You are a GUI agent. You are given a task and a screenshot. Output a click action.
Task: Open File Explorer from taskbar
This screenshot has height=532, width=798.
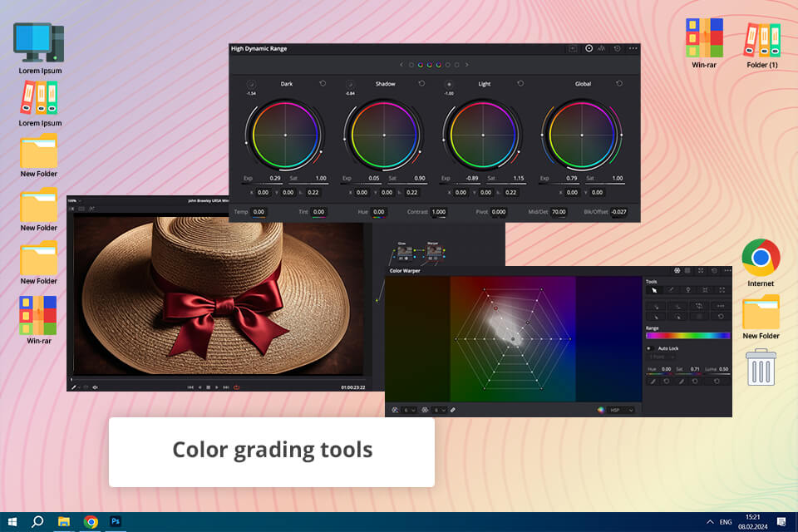pos(64,522)
